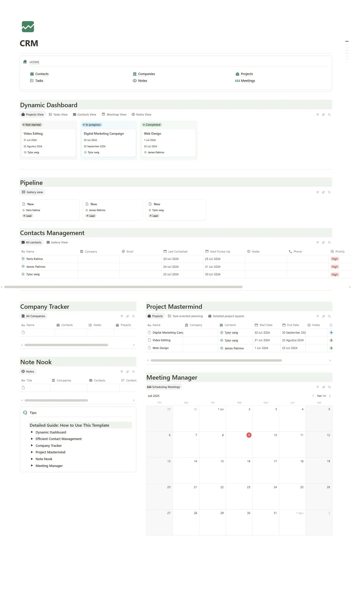This screenshot has height=599, width=364.
Task: Click Company Tracker horizontal scrollbar
Action: point(66,345)
